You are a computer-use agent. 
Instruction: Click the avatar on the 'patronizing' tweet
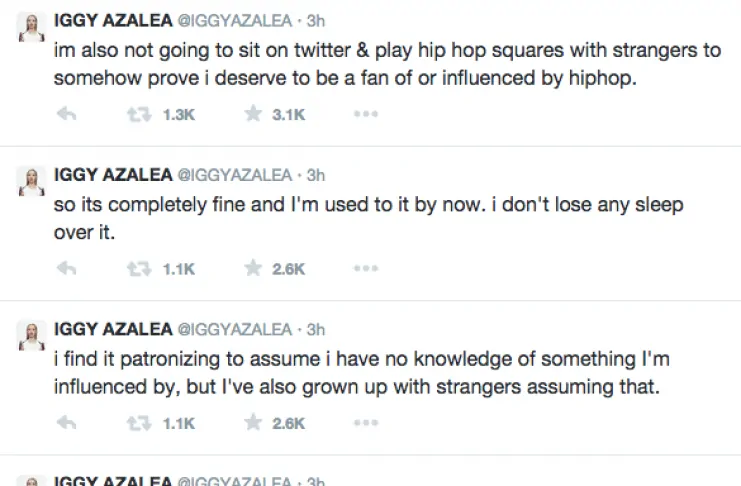[30, 337]
